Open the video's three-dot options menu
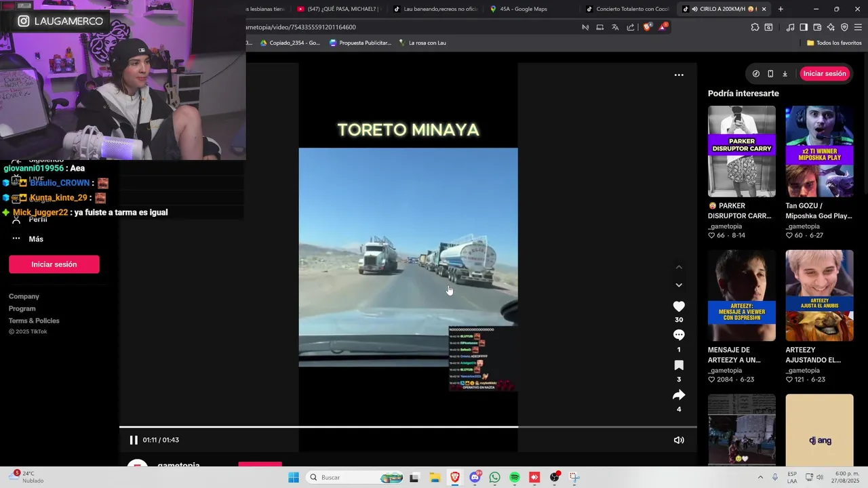Screen dimensions: 868x488 coord(679,75)
